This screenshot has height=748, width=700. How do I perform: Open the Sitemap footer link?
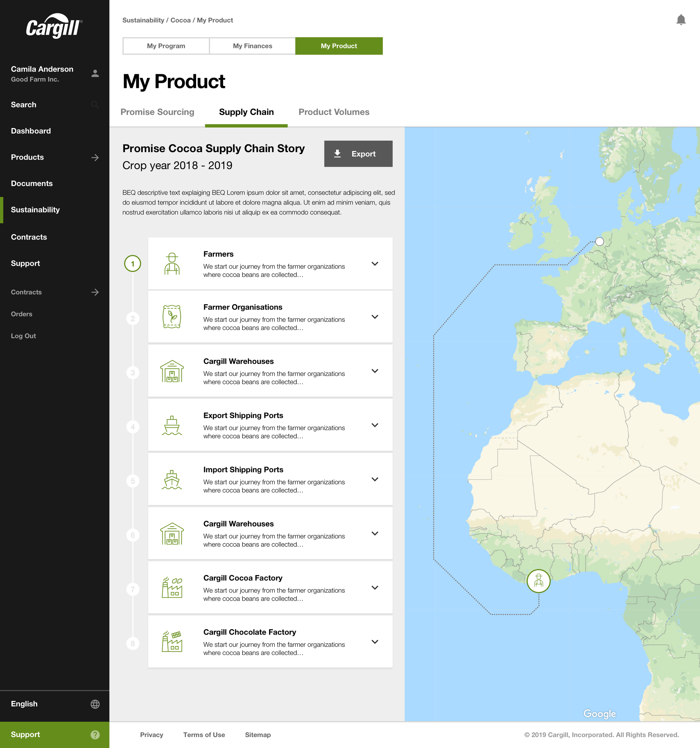pyautogui.click(x=258, y=735)
